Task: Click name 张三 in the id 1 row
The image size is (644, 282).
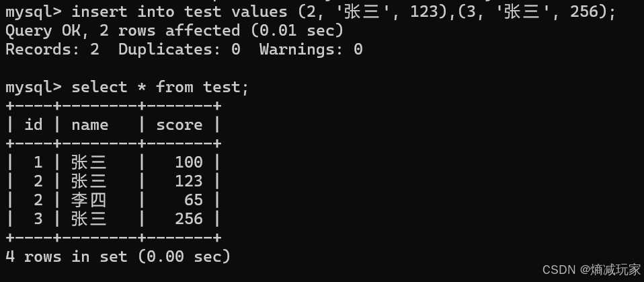Action: (89, 162)
